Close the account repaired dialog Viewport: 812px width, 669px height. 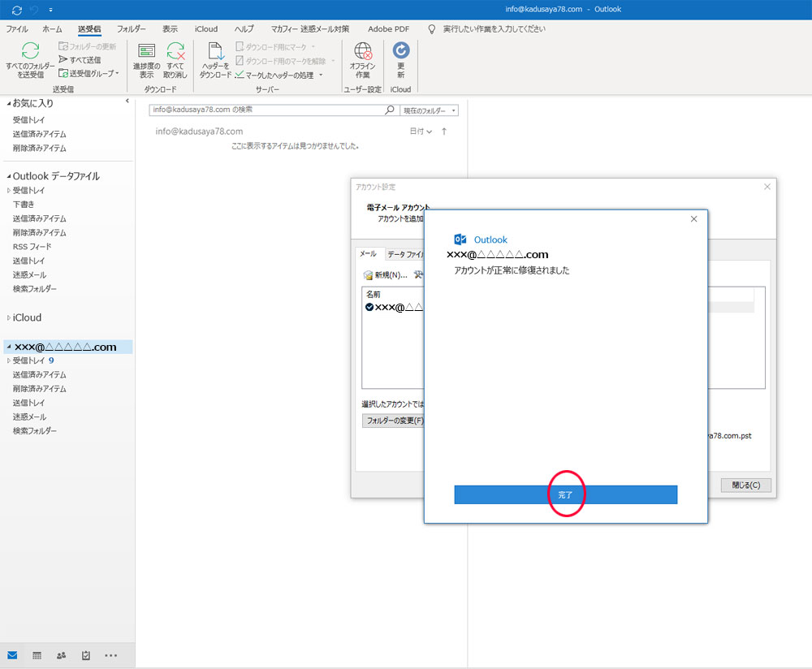point(694,219)
